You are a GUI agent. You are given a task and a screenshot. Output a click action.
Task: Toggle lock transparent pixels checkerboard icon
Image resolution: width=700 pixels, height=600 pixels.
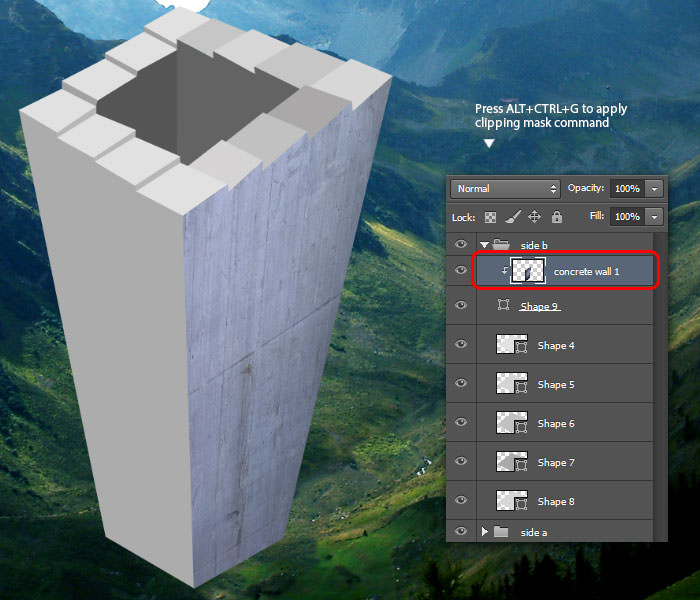490,217
